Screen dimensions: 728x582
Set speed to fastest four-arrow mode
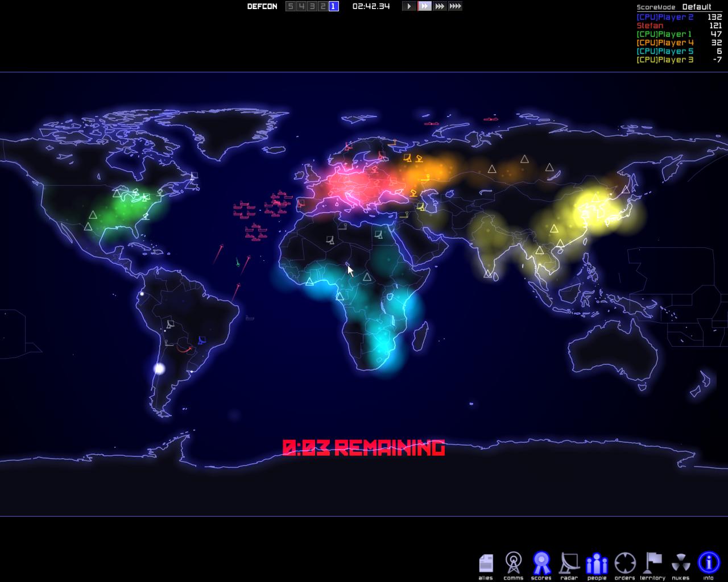455,6
